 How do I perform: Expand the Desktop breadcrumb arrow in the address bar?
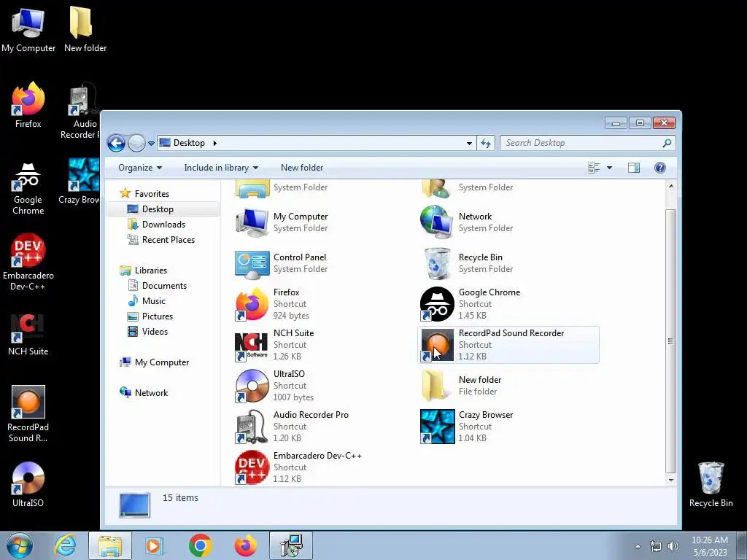click(x=215, y=143)
